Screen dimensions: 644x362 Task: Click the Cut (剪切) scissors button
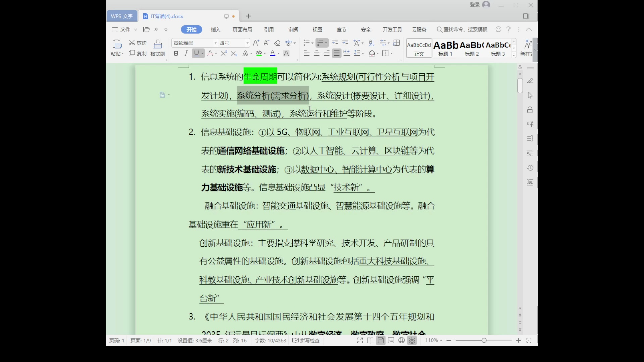pos(138,43)
